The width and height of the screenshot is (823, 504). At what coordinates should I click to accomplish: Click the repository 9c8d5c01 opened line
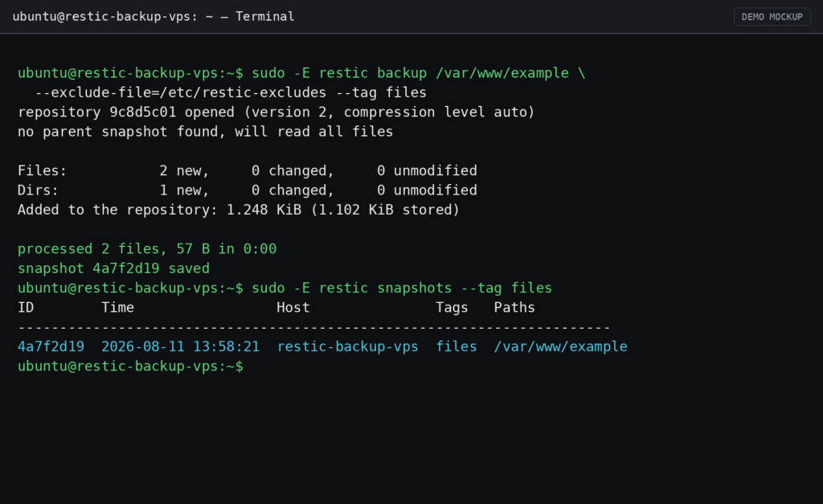coord(276,112)
